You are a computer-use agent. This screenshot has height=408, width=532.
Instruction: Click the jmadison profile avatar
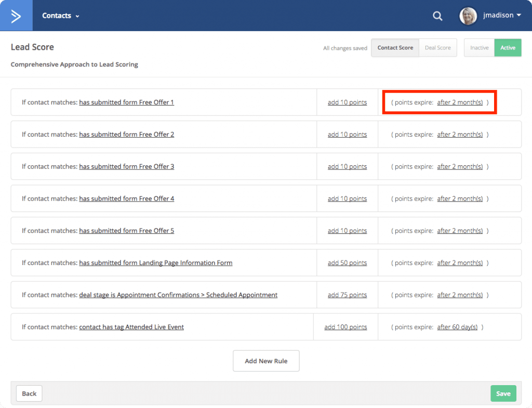coord(468,16)
